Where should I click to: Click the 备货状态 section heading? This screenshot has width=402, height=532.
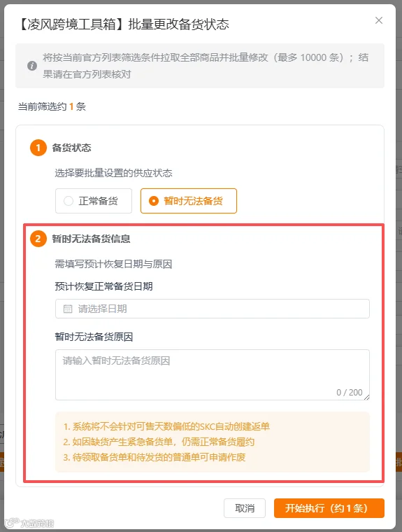[71, 148]
